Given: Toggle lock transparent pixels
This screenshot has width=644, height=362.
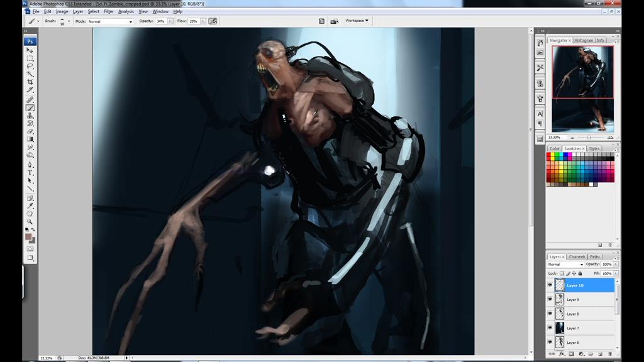Looking at the screenshot, I should pyautogui.click(x=562, y=273).
